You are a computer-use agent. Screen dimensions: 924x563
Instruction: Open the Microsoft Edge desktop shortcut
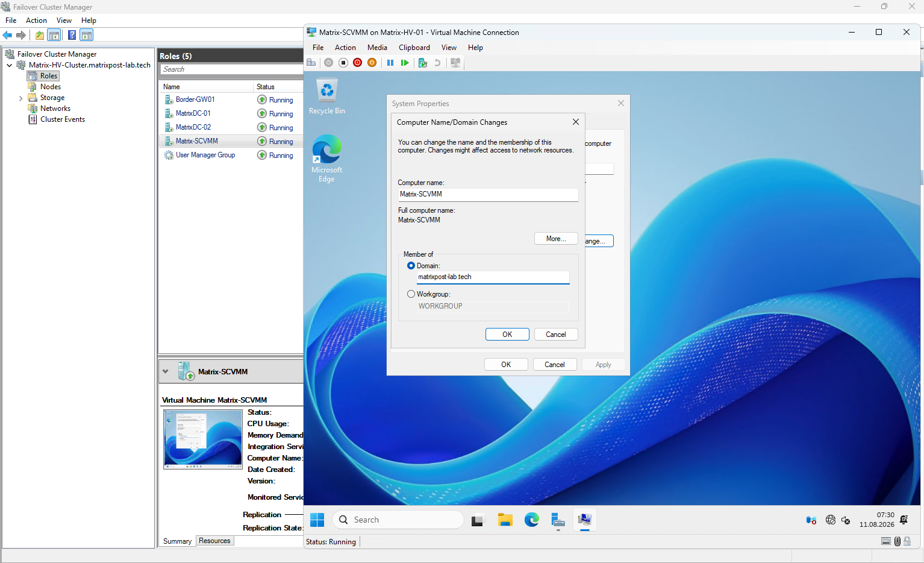(327, 159)
